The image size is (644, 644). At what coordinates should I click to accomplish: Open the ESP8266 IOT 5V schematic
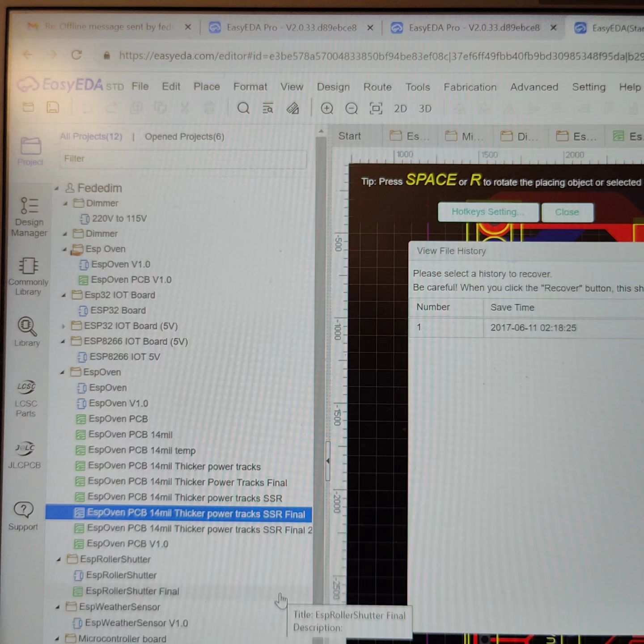click(x=124, y=357)
